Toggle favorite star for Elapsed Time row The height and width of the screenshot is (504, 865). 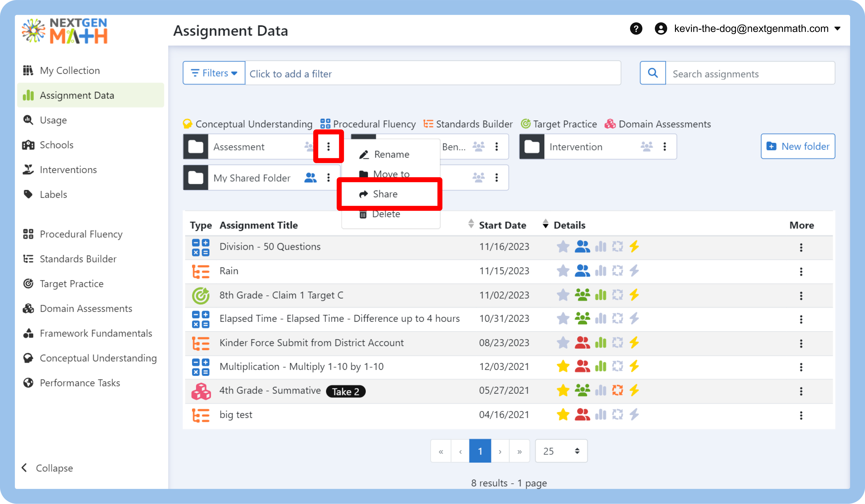[x=563, y=319]
